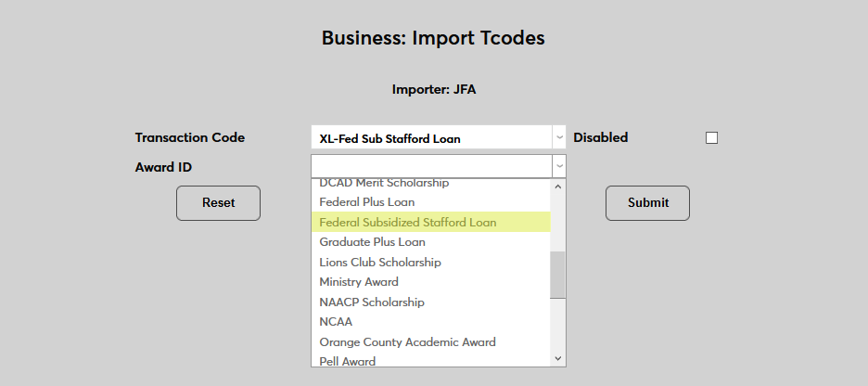This screenshot has height=386, width=868.
Task: Select Lions Club Scholarship entry
Action: point(380,263)
